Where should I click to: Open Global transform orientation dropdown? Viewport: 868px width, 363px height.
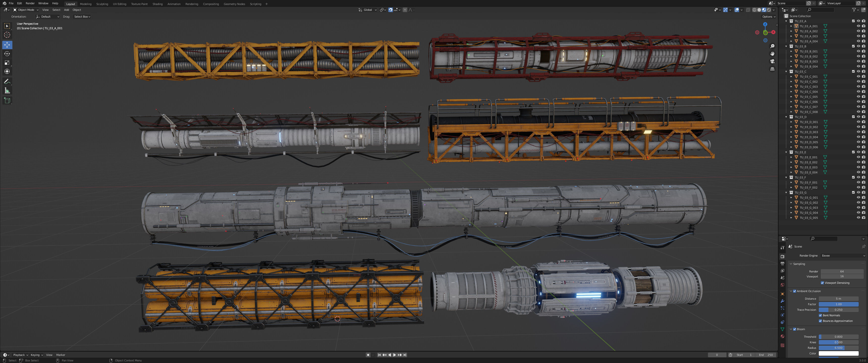(x=368, y=10)
